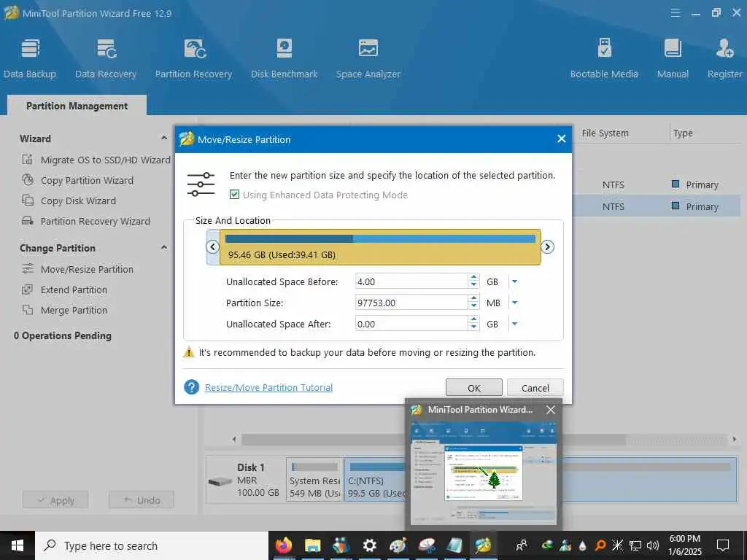Open the Space Analyzer
747x560 pixels.
pyautogui.click(x=368, y=58)
